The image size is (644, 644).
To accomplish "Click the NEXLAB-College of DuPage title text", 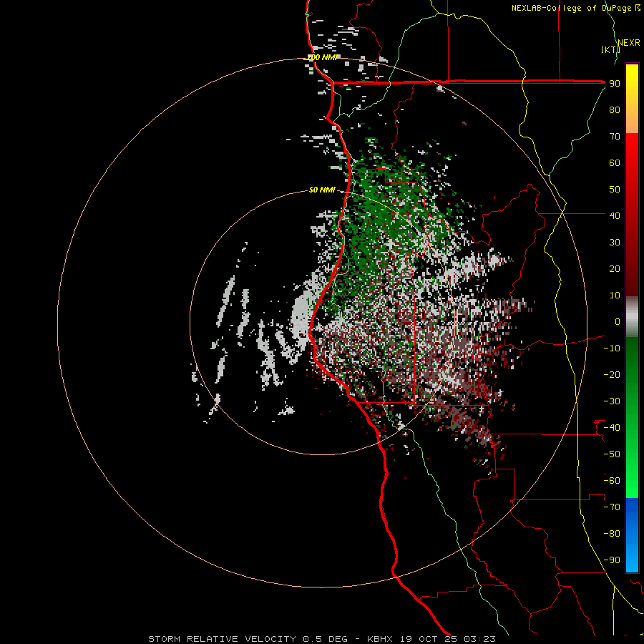I will [x=571, y=8].
